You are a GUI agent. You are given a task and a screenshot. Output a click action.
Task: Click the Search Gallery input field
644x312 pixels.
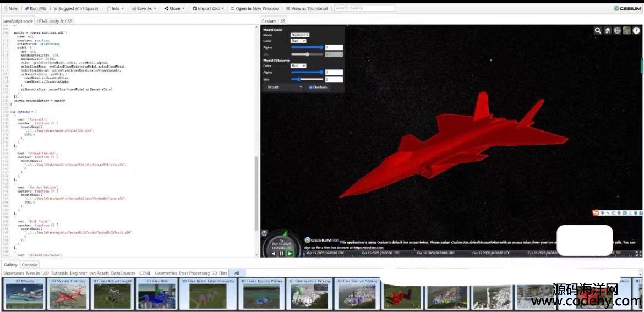[364, 9]
